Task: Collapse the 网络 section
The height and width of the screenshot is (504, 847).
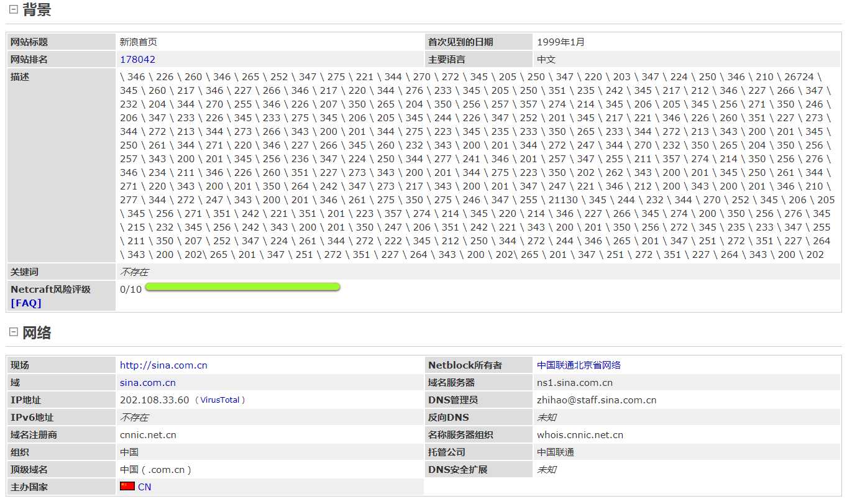Action: click(x=14, y=332)
